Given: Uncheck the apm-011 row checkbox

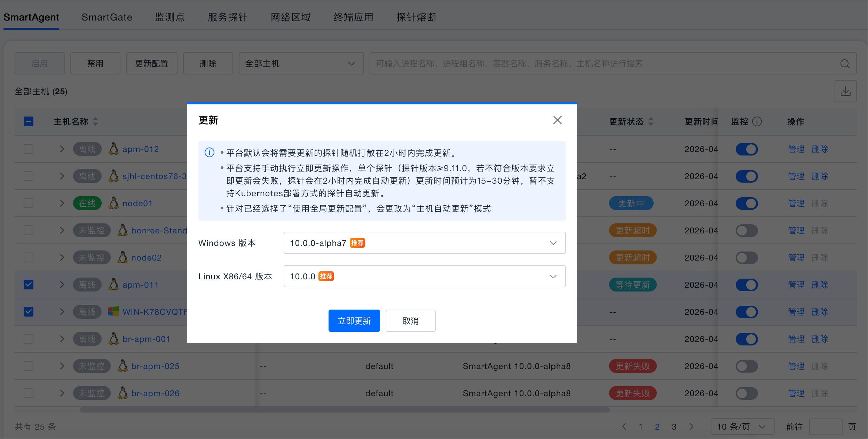Looking at the screenshot, I should pyautogui.click(x=29, y=285).
